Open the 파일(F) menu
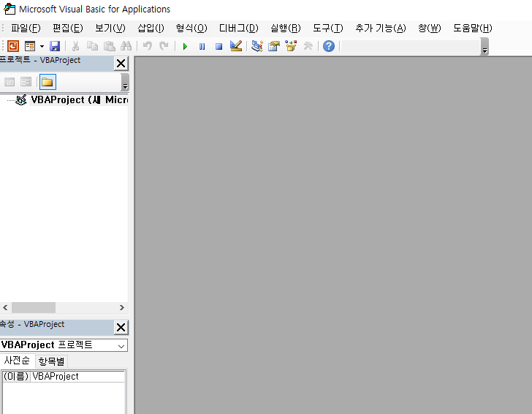Screen dimensions: 532x414 [x=26, y=29]
